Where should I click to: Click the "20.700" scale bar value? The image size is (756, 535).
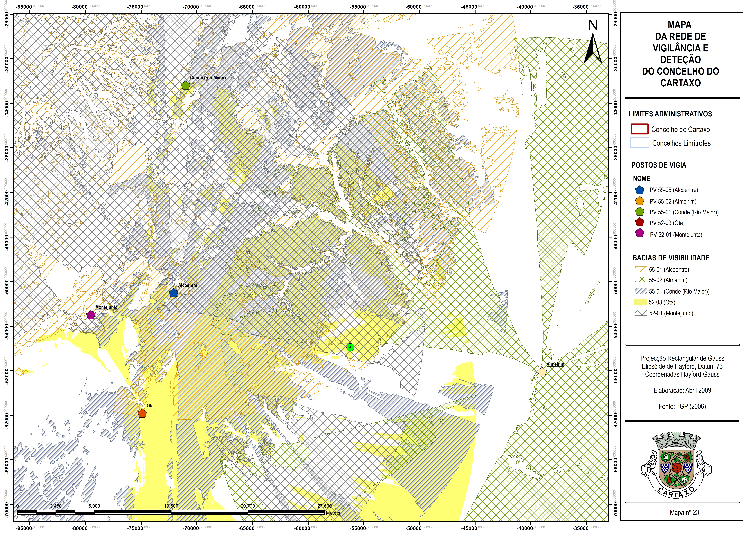tap(248, 506)
